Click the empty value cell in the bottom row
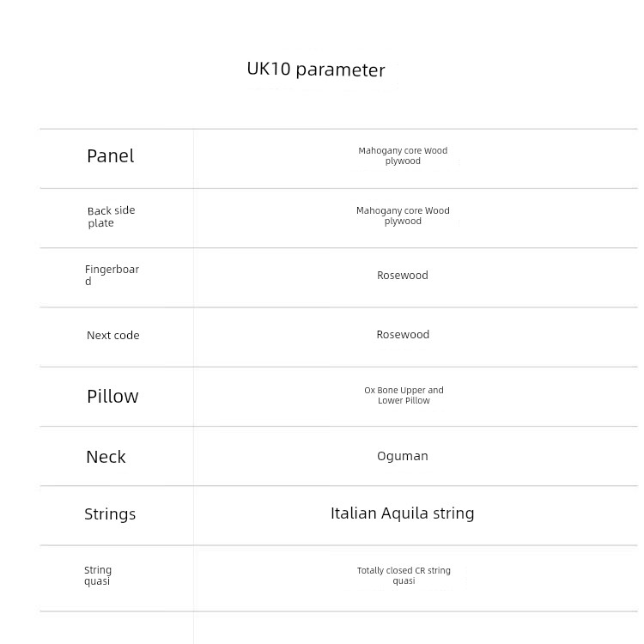 coord(416,629)
